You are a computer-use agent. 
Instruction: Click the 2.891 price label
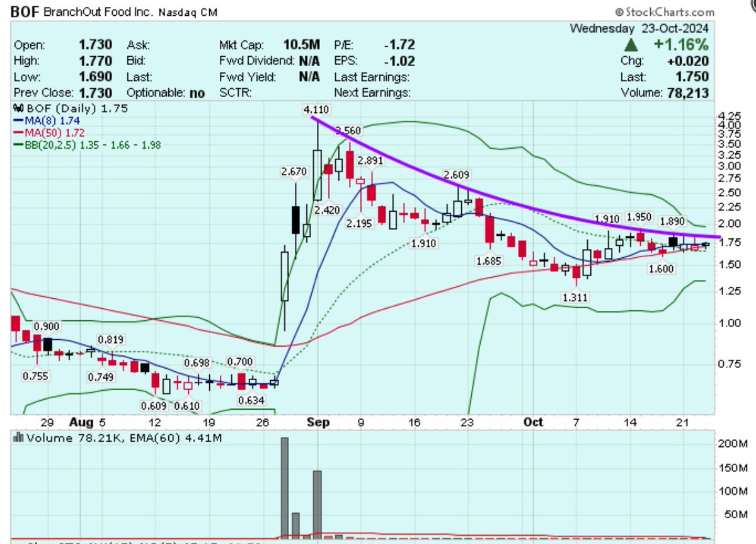(x=369, y=161)
